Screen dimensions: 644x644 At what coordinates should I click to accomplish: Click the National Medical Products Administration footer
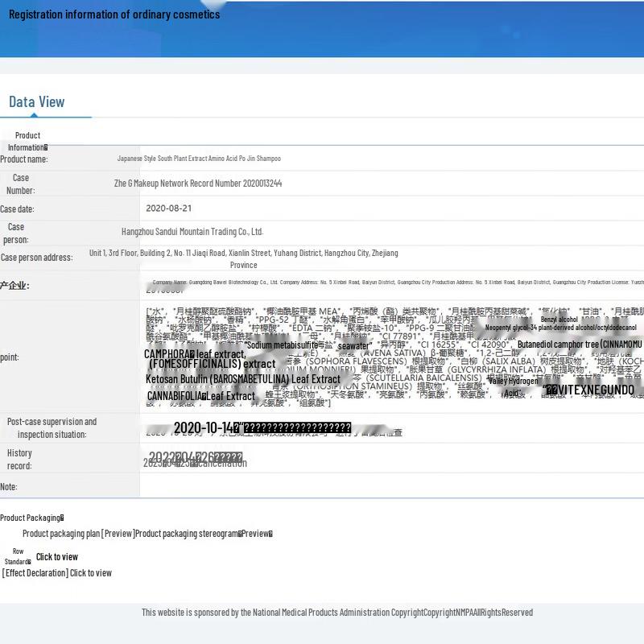[337, 613]
